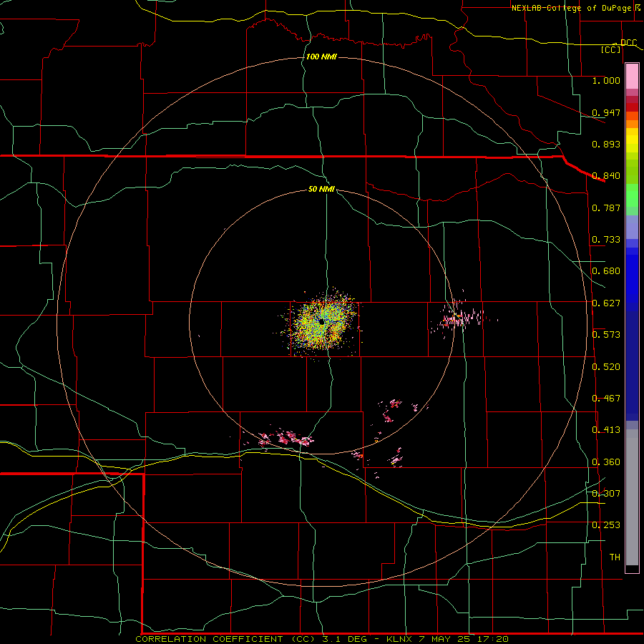Click the 0.467 scale value
The height and width of the screenshot is (644, 644).
[x=606, y=398]
